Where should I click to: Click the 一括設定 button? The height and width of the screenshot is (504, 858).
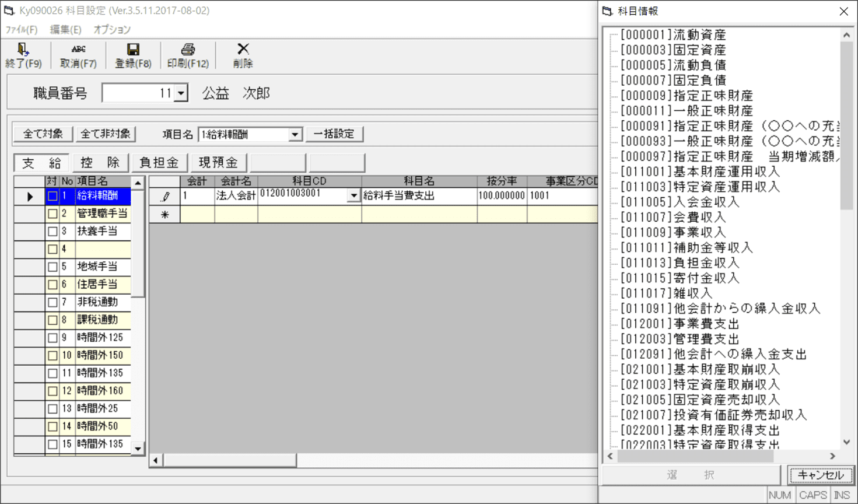point(334,134)
